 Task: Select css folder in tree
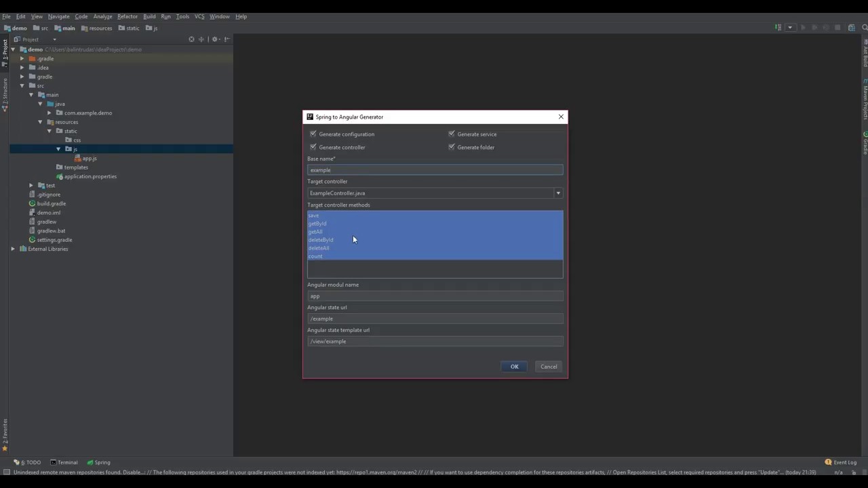click(73, 140)
